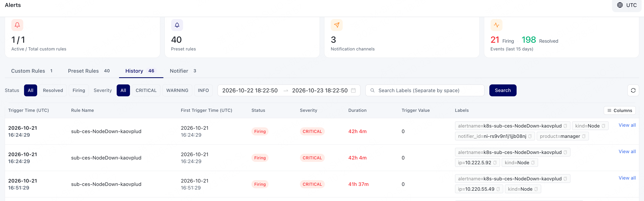Click the refresh icon button
Screen dimensions: 644x201
633,90
